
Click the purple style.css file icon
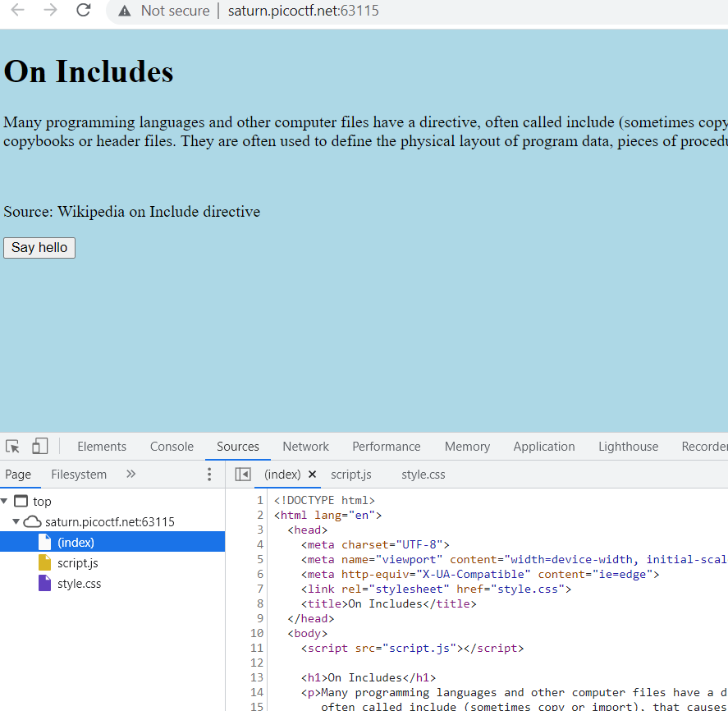point(44,583)
